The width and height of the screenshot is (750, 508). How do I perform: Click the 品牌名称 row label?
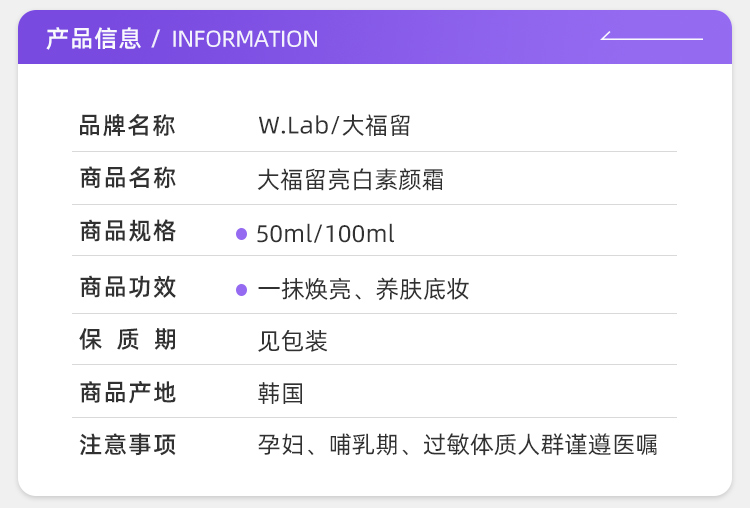click(x=127, y=126)
